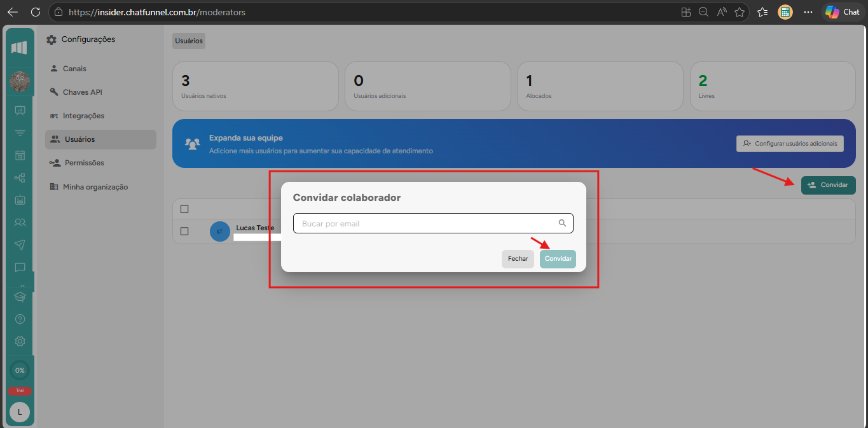Toggle the checkbox for Lucas Teste row

coord(184,231)
